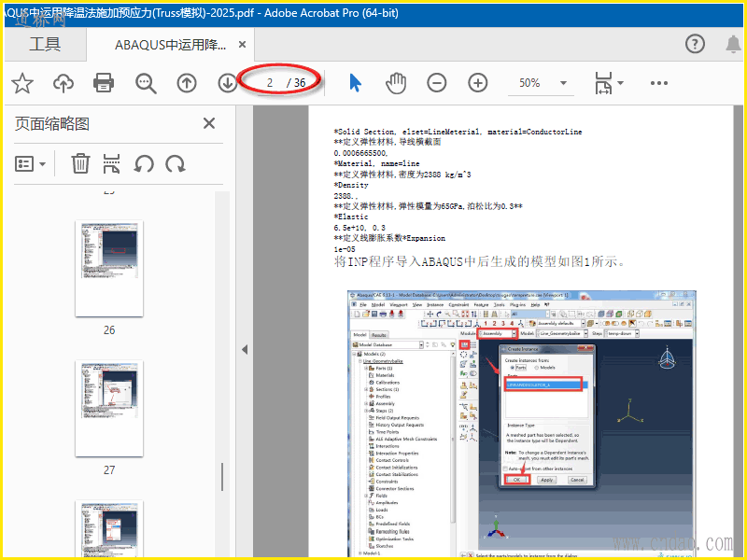747x560 pixels.
Task: Close the ABAQUS document tab
Action: 242,45
